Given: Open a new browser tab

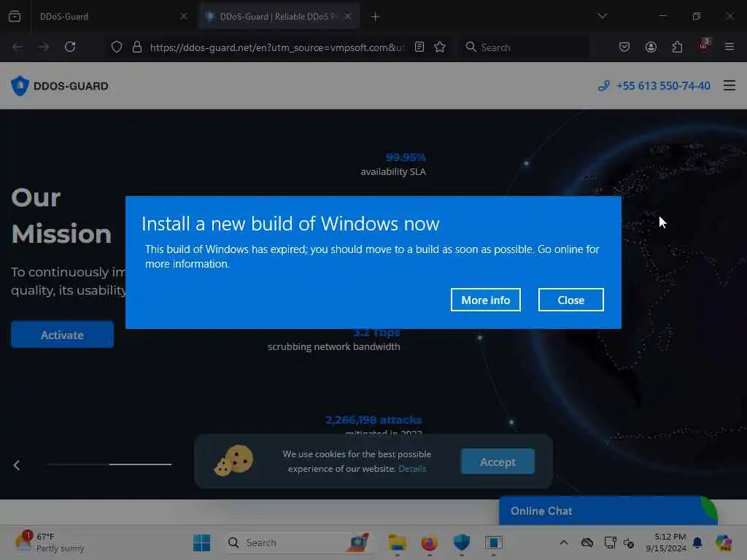Looking at the screenshot, I should pyautogui.click(x=376, y=17).
